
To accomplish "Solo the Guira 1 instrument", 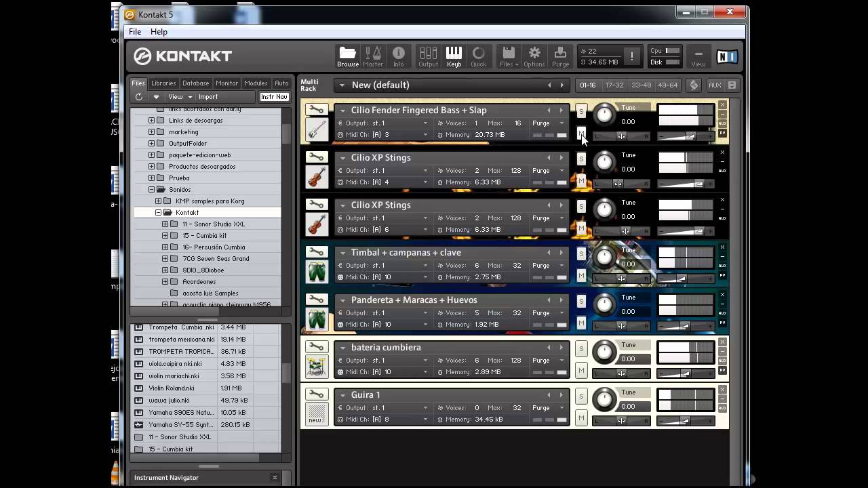I will point(581,396).
